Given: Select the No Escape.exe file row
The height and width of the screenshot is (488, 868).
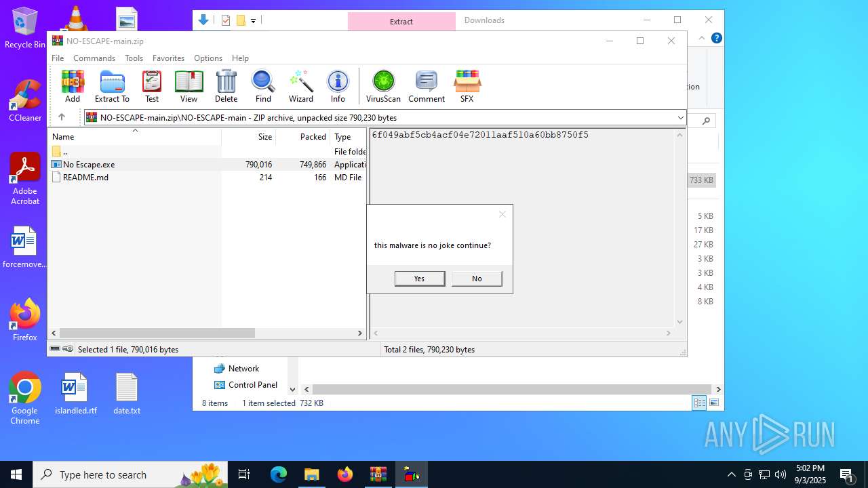Looking at the screenshot, I should pos(208,165).
